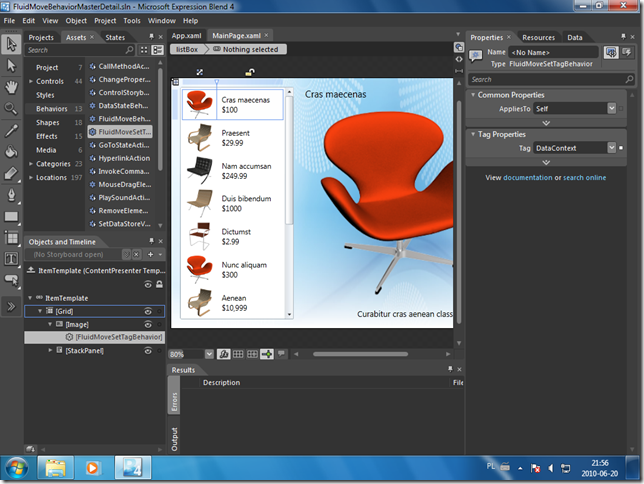Select the Direct Selection arrow tool
This screenshot has width=644, height=484.
coord(11,65)
